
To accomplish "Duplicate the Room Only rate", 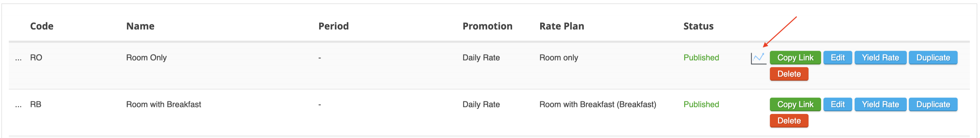I will click(x=933, y=58).
